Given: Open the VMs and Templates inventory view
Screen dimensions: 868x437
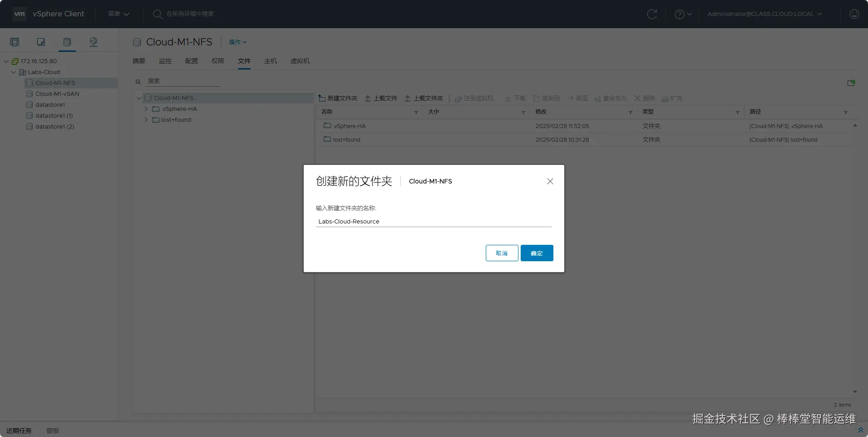Looking at the screenshot, I should pos(41,42).
